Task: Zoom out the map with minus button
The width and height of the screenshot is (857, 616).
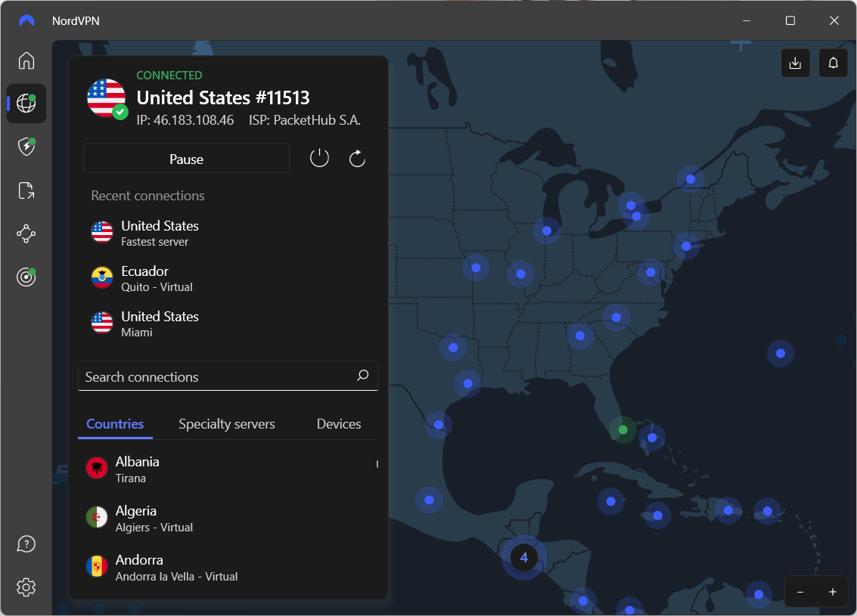Action: tap(800, 592)
